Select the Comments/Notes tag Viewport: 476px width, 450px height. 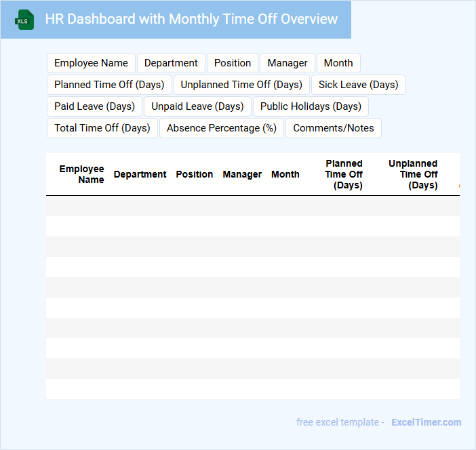[334, 128]
